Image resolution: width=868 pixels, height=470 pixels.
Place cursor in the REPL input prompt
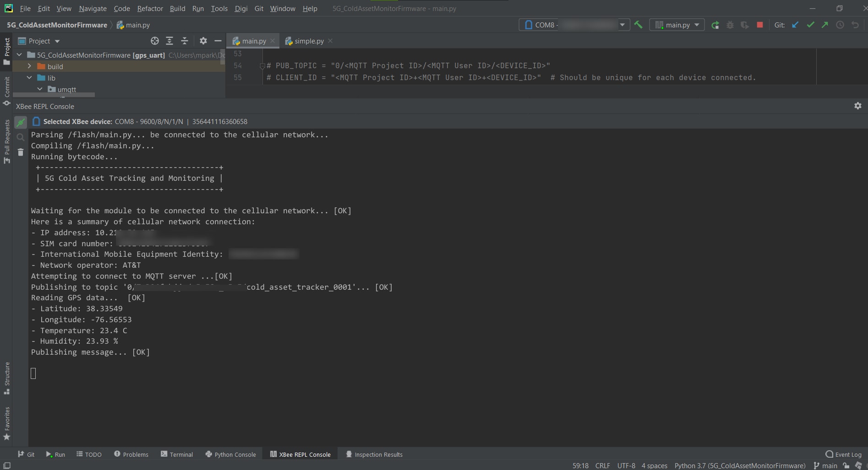point(33,373)
